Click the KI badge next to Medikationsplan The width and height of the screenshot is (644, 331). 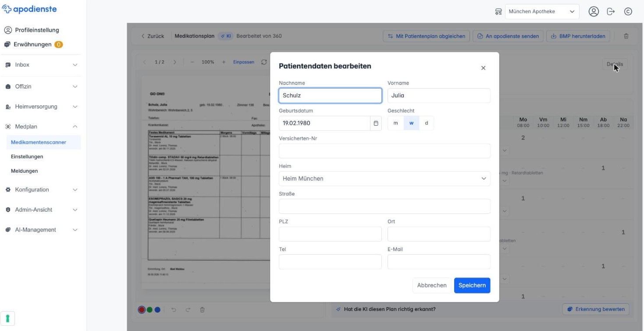pos(225,36)
